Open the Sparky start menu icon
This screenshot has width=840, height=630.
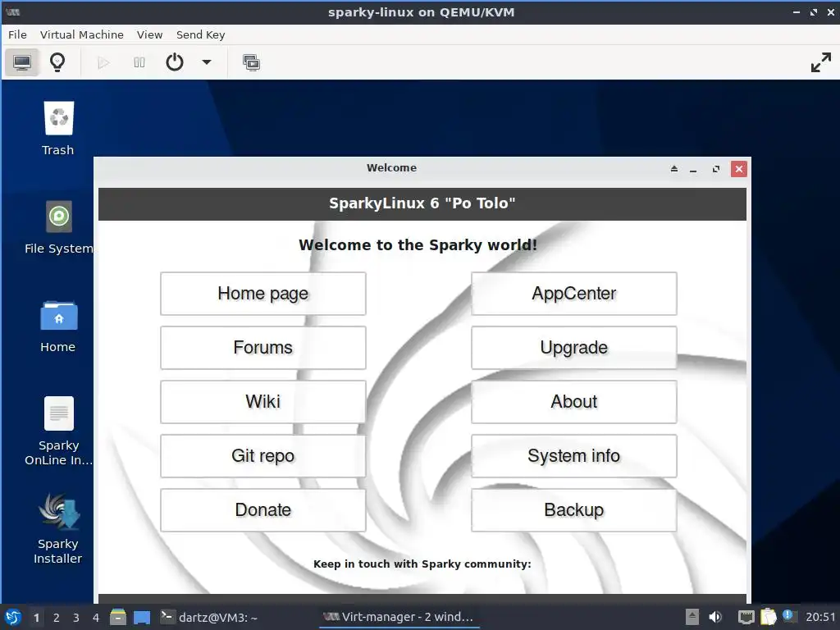pyautogui.click(x=13, y=617)
